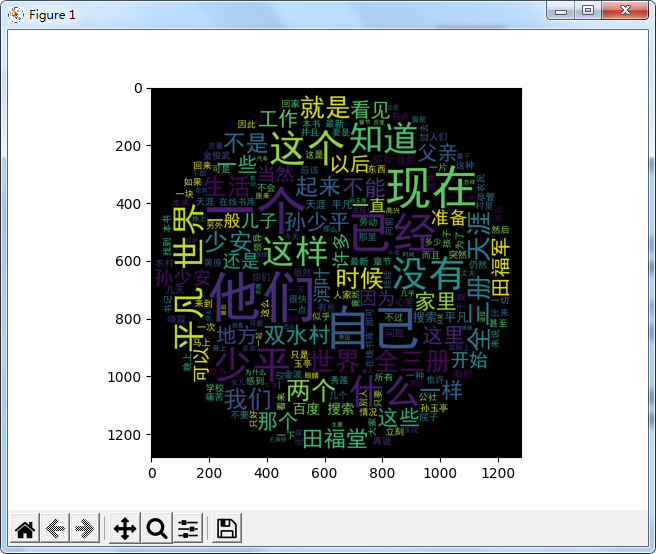Click the word 我们 in word cloud

pyautogui.click(x=248, y=399)
